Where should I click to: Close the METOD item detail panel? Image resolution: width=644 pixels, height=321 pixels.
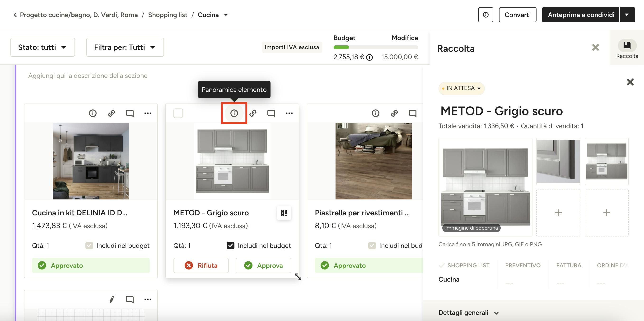pyautogui.click(x=630, y=82)
